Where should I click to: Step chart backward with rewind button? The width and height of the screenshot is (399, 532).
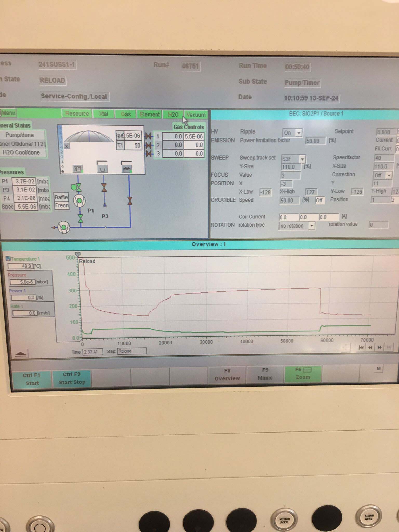(x=370, y=348)
